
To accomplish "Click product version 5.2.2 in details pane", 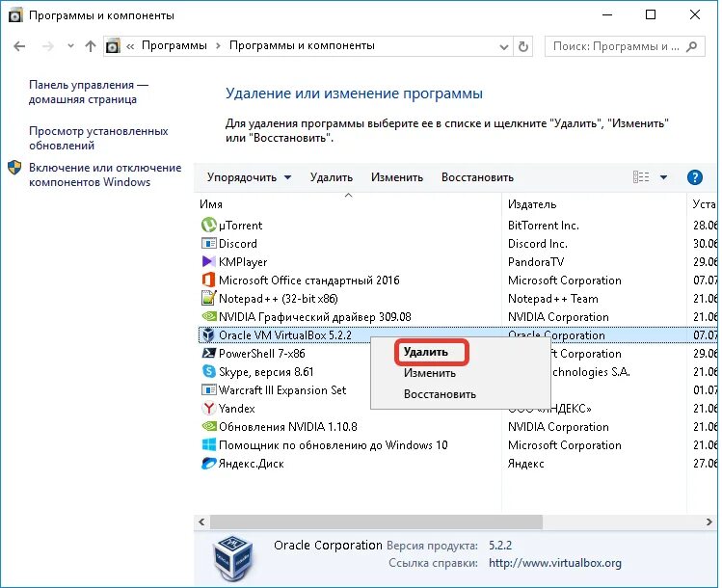I will [500, 546].
